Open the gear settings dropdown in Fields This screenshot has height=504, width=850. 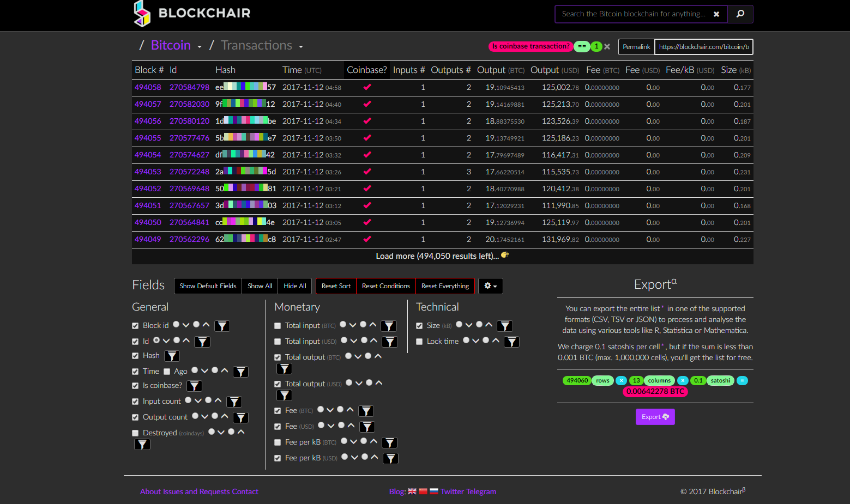(x=491, y=286)
